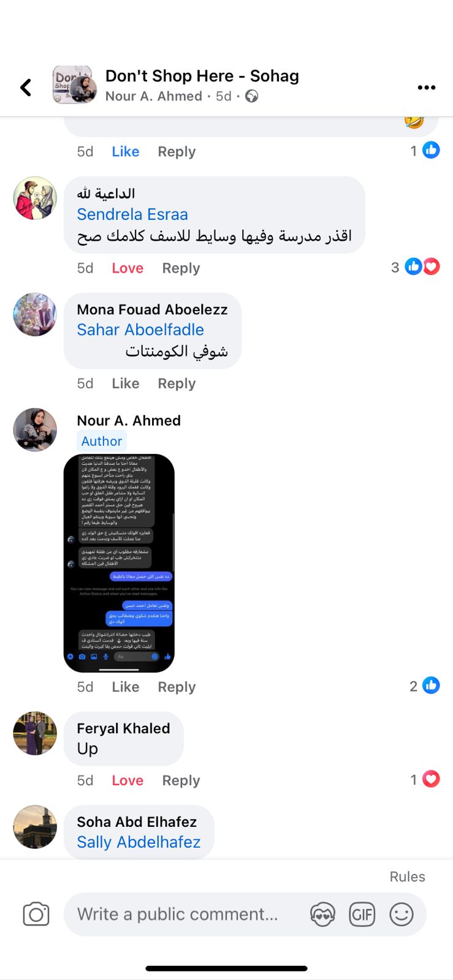The height and width of the screenshot is (980, 453).
Task: Open the group Rules link
Action: tap(407, 876)
